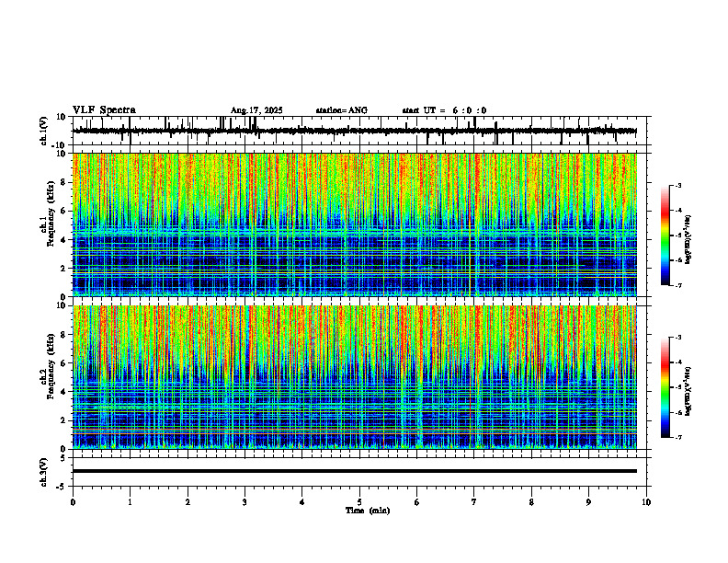Click the ch.1 color scale log(PSD) label
The height and width of the screenshot is (563, 728).
point(688,240)
